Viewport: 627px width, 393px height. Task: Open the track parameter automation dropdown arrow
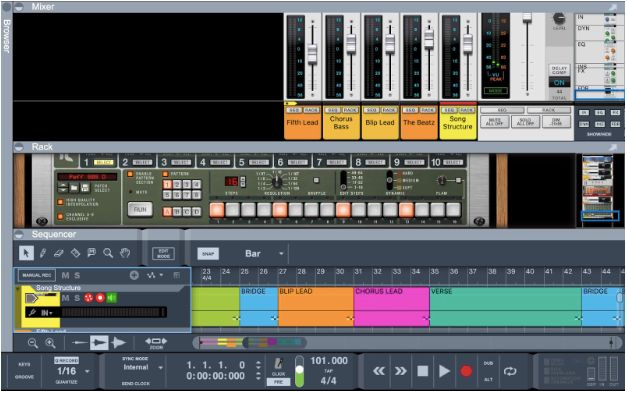pos(161,275)
